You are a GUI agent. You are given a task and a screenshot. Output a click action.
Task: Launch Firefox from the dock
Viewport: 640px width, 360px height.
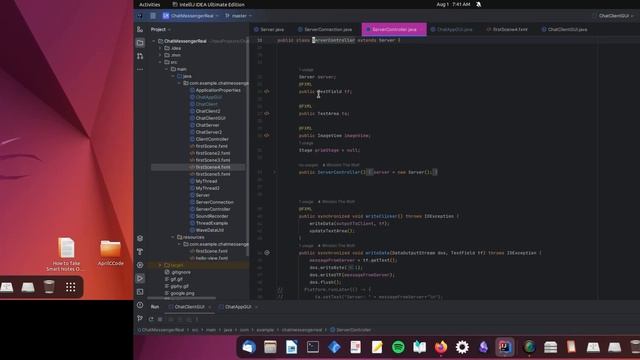click(x=441, y=347)
